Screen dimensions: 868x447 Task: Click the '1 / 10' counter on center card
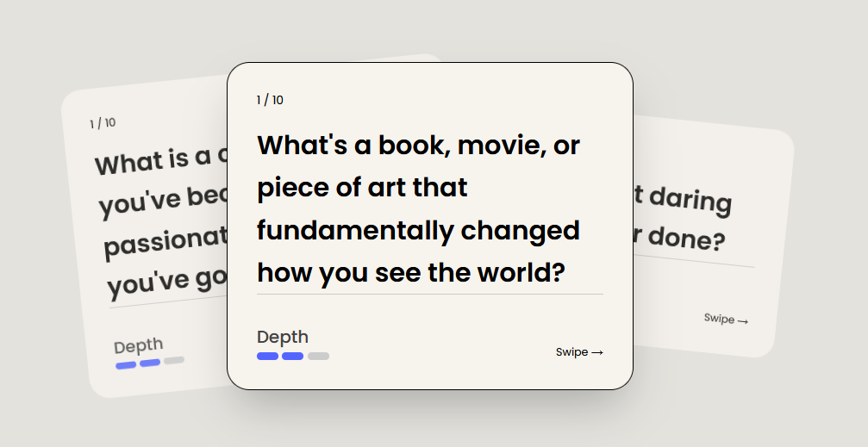click(270, 100)
